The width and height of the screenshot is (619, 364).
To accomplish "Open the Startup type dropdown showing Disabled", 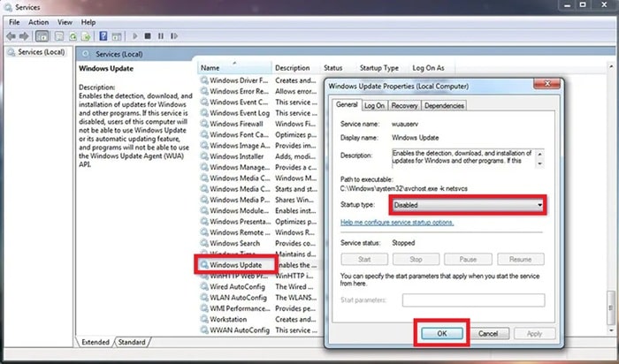I will tap(468, 205).
